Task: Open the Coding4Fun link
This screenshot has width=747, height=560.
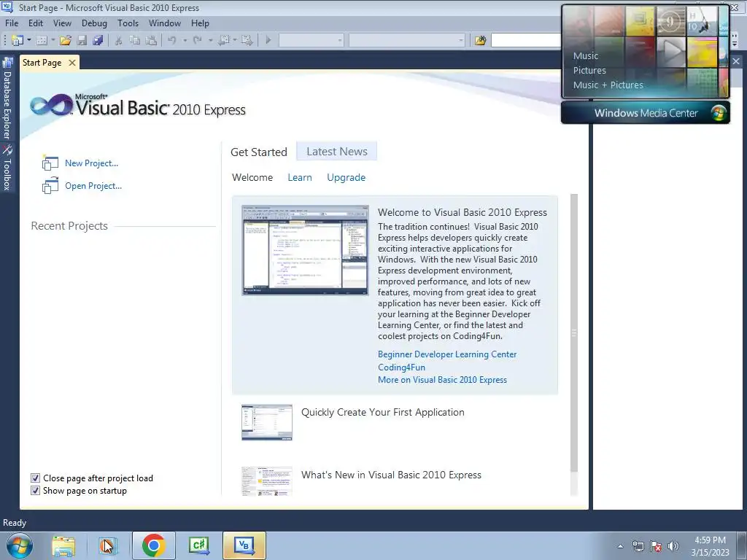Action: (x=401, y=367)
